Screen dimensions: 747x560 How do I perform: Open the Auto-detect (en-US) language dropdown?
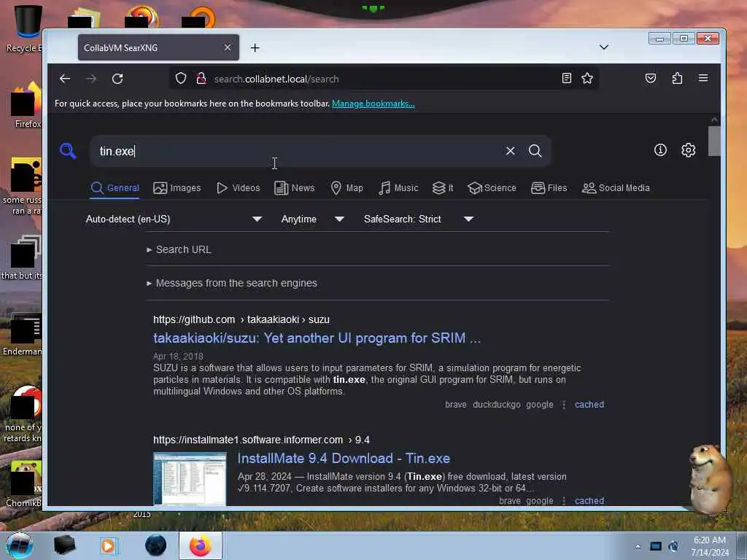point(174,219)
